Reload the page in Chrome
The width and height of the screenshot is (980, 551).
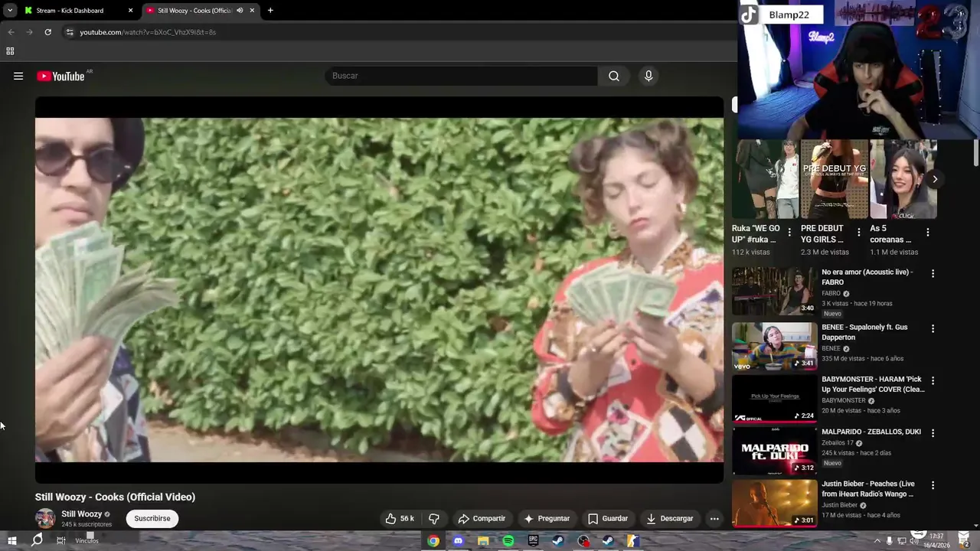point(47,32)
